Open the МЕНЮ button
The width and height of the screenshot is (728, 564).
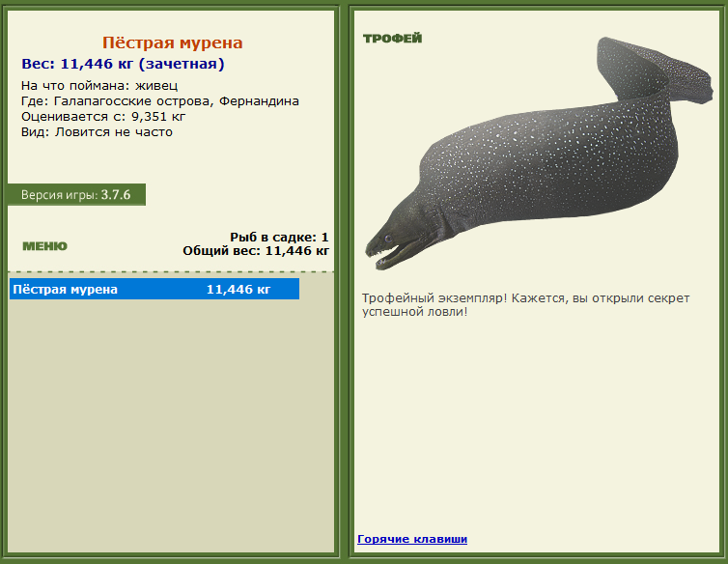tap(45, 245)
